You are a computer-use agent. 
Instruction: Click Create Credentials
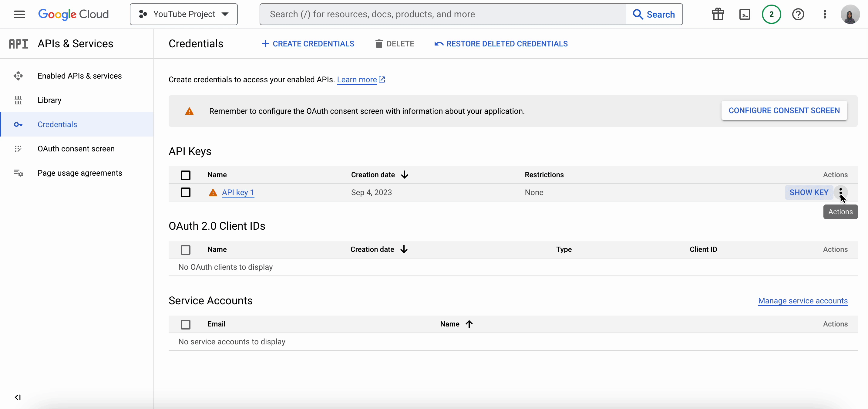308,44
